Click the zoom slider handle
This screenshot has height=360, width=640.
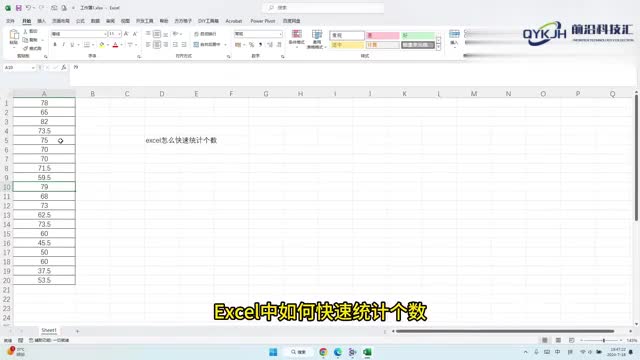604,340
